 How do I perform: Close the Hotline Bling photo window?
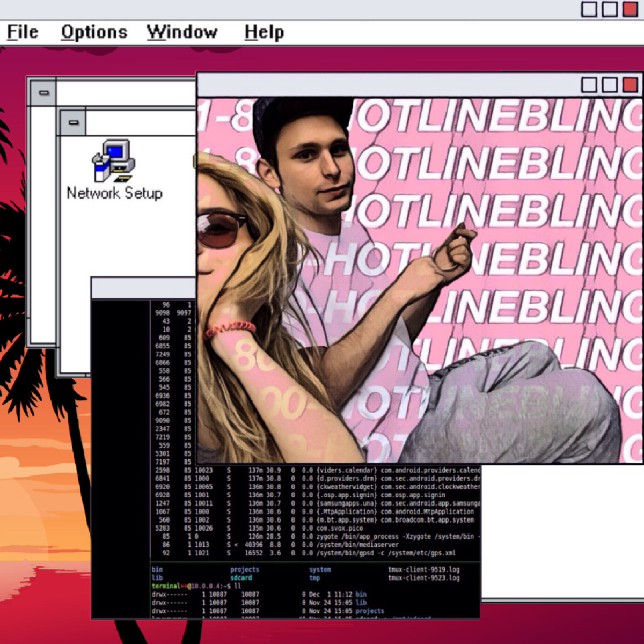coord(630,85)
